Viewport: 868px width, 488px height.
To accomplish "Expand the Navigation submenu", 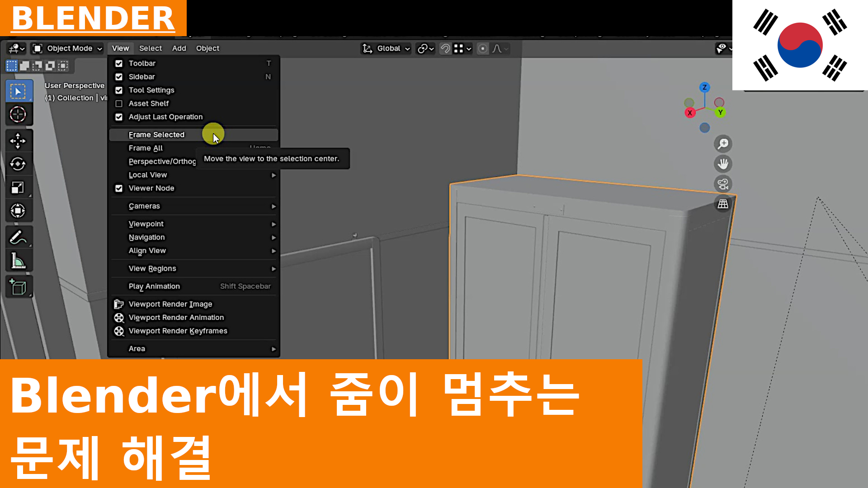I will [x=193, y=237].
